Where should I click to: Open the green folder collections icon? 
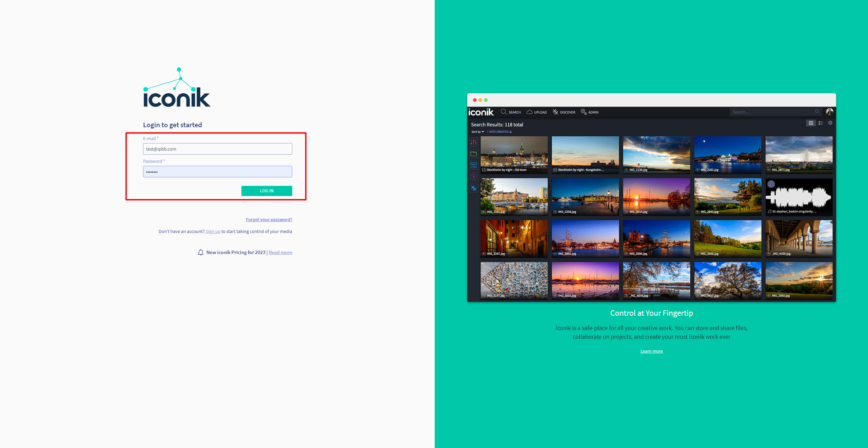click(474, 154)
